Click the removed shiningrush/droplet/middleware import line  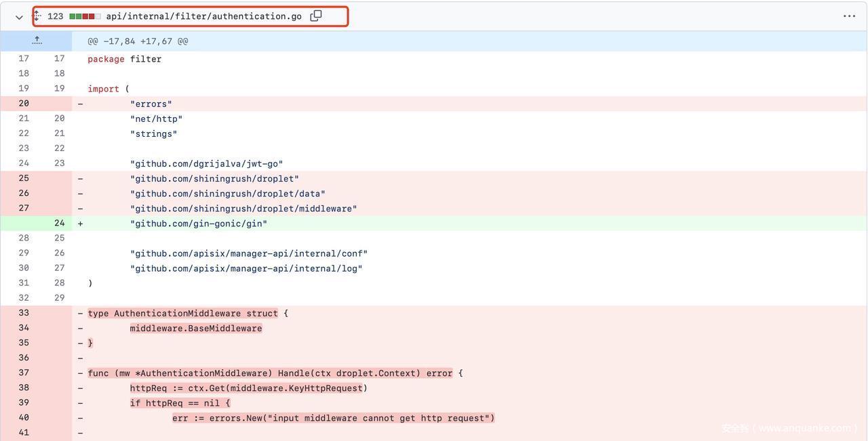[243, 209]
